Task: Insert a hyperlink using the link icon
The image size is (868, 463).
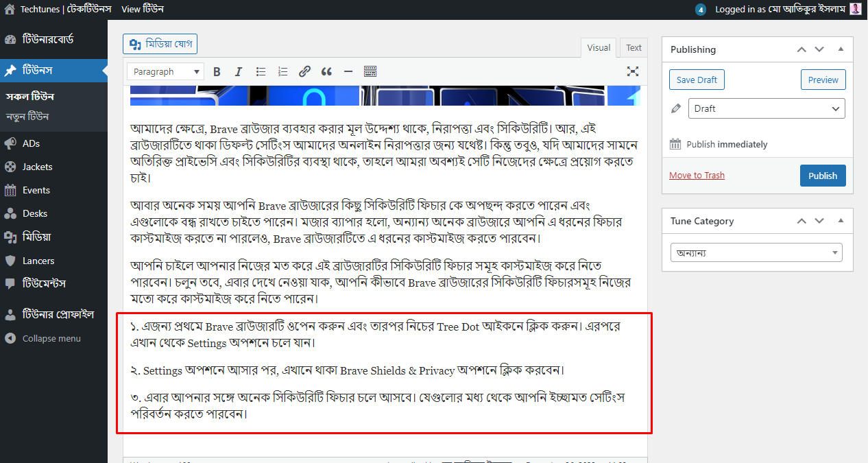Action: coord(304,71)
